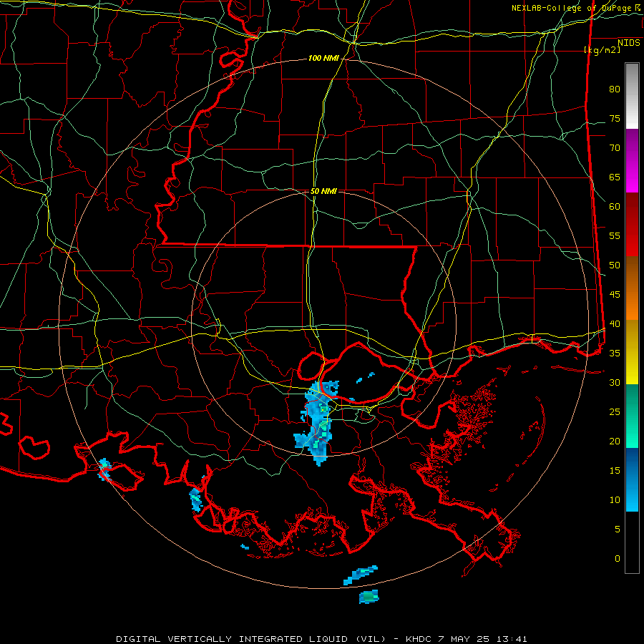This screenshot has height=644, width=644.
Task: Click the offshore echo with the green core
Action: [369, 597]
